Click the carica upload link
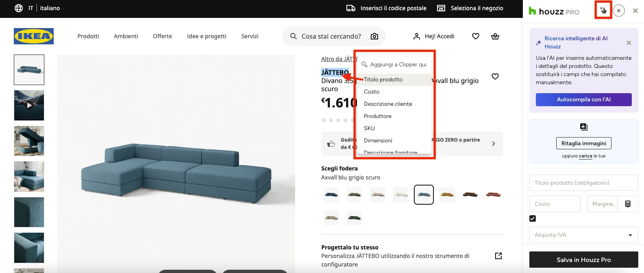The width and height of the screenshot is (644, 273). click(x=585, y=156)
